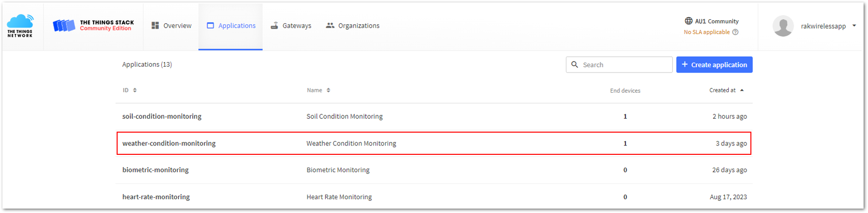Image resolution: width=868 pixels, height=213 pixels.
Task: Click the Applications tab icon
Action: tap(211, 26)
